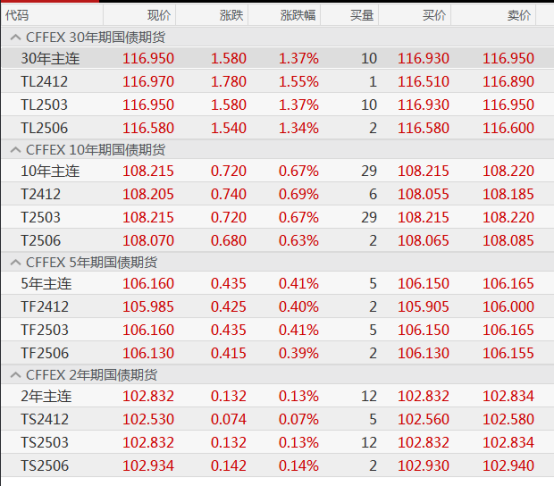This screenshot has height=486, width=554.
Task: Select the 5年主连 row
Action: tap(277, 283)
